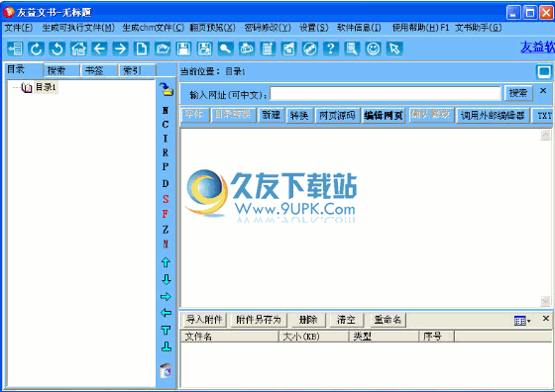Screen dimensions: 555x392
Task: Outdent node with cyan left arrow
Action: click(166, 313)
